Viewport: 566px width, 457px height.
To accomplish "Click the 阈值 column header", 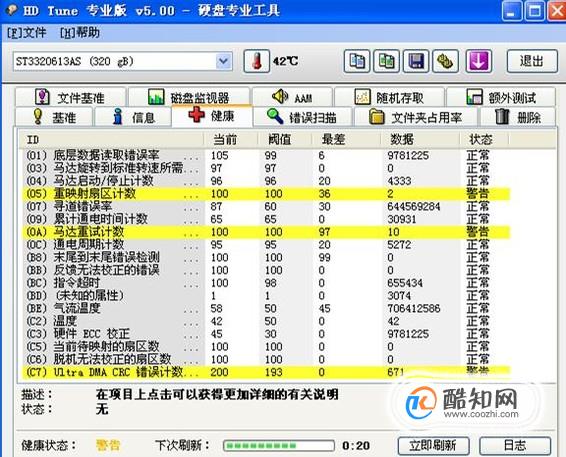I will click(x=284, y=140).
